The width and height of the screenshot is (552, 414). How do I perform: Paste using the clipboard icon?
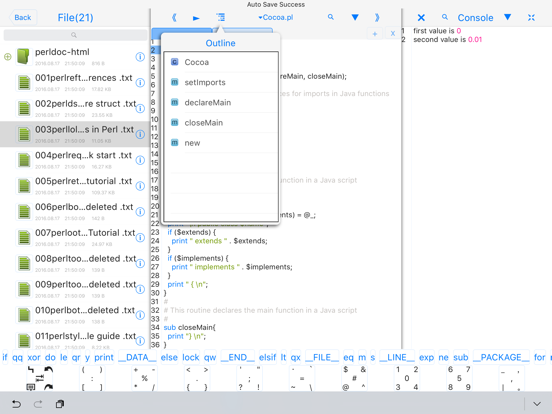click(x=60, y=404)
